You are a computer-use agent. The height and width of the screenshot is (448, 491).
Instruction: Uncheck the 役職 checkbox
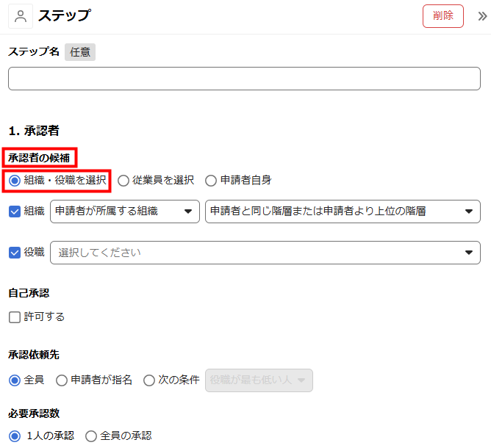[x=14, y=252]
